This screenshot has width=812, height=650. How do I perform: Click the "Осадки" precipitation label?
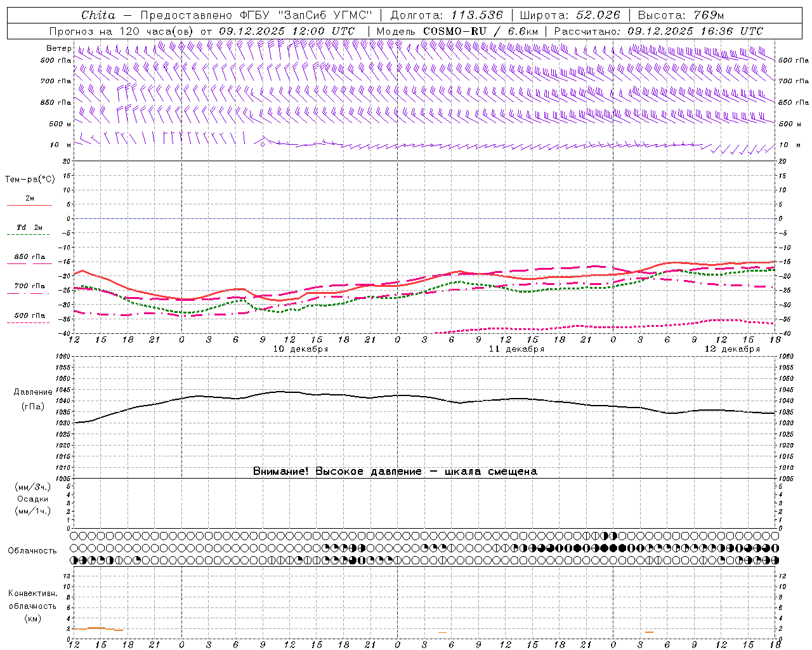(x=33, y=499)
